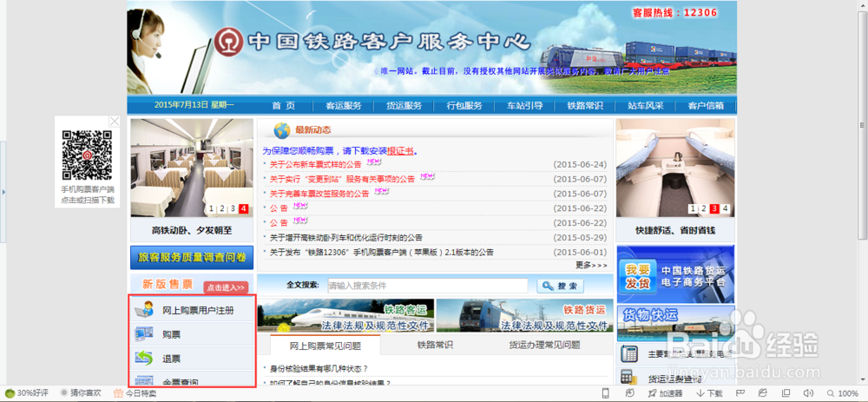The image size is (868, 402).
Task: Open the 车站引导 navigation item
Action: (525, 106)
